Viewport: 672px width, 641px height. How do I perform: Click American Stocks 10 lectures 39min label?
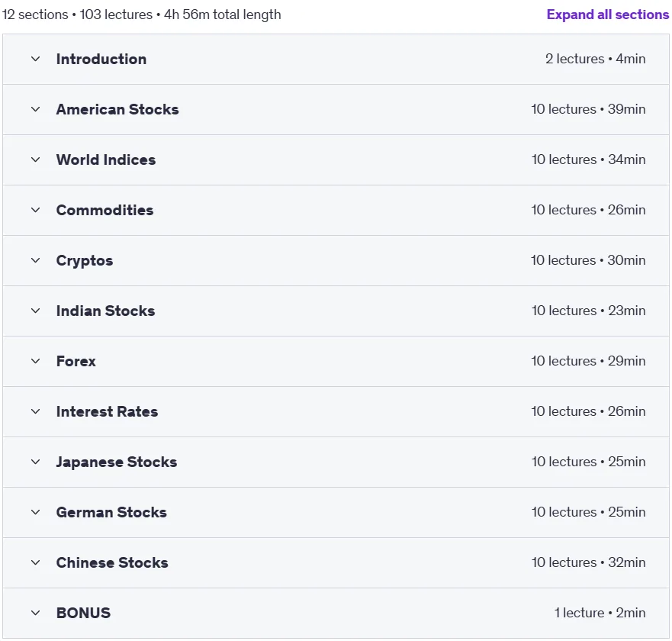pyautogui.click(x=588, y=109)
